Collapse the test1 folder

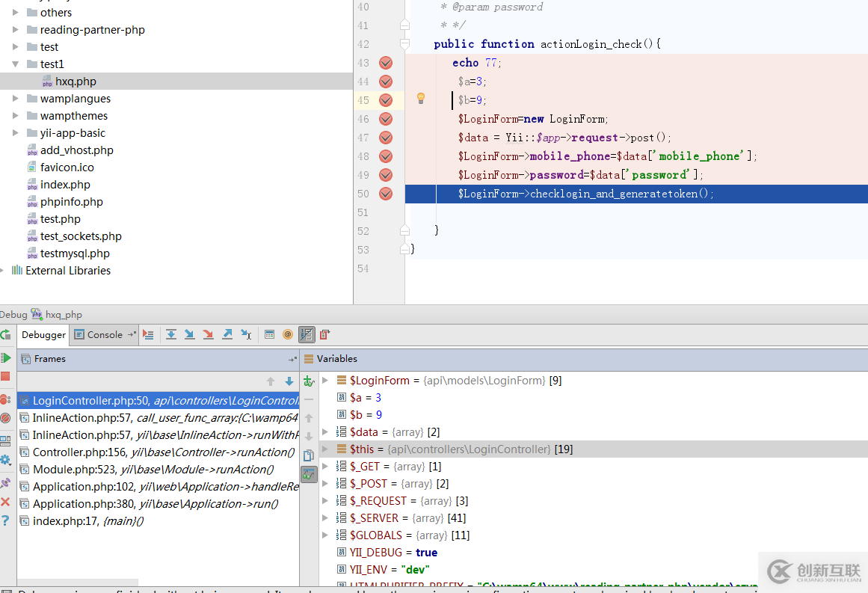16,64
